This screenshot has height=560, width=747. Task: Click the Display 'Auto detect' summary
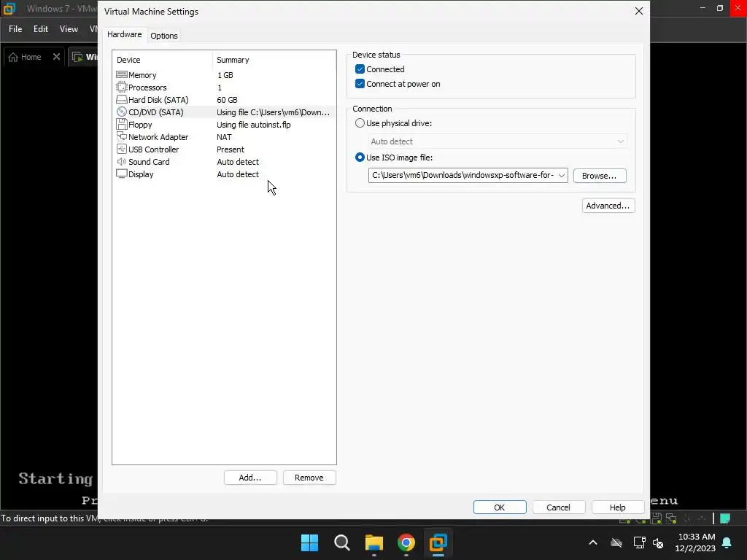[x=238, y=174]
